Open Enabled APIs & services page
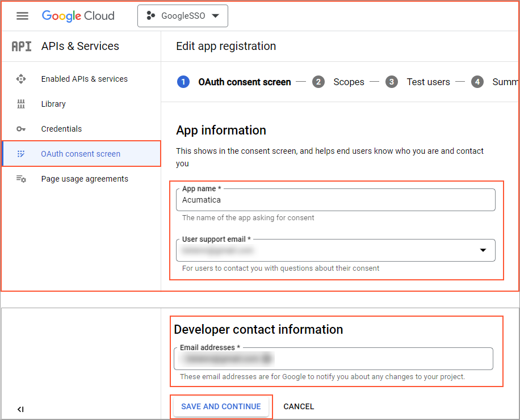520x420 pixels. pos(84,79)
